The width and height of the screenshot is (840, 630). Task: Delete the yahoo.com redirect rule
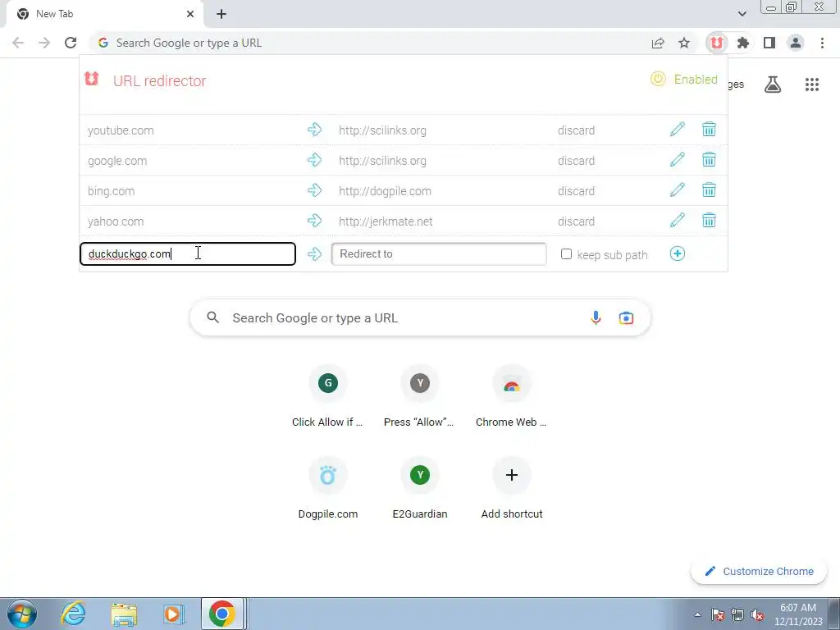tap(709, 220)
